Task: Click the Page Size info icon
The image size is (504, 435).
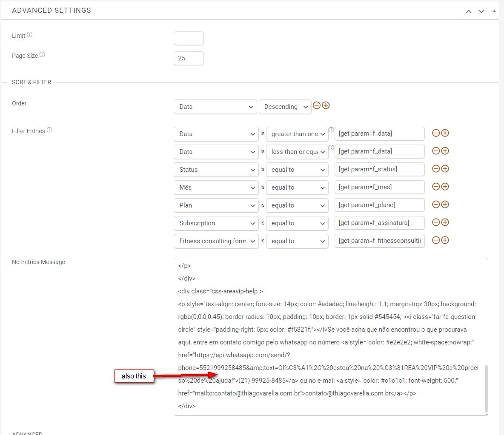Action: (42, 55)
